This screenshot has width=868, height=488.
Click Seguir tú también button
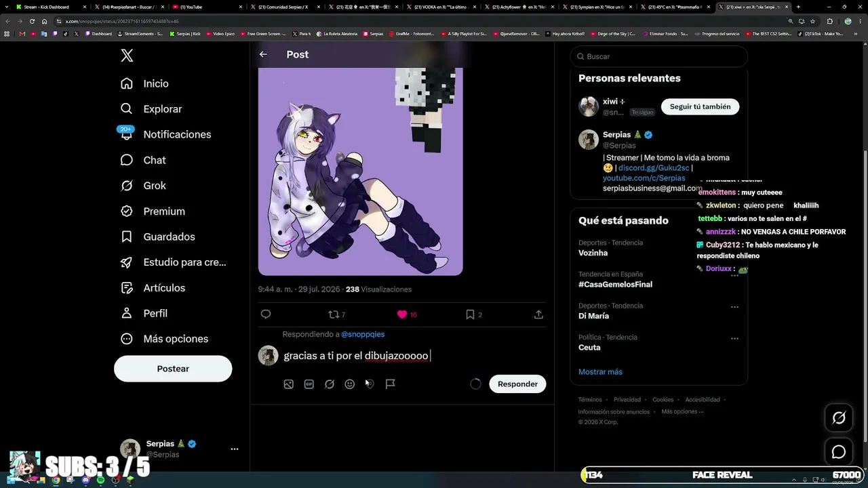700,106
